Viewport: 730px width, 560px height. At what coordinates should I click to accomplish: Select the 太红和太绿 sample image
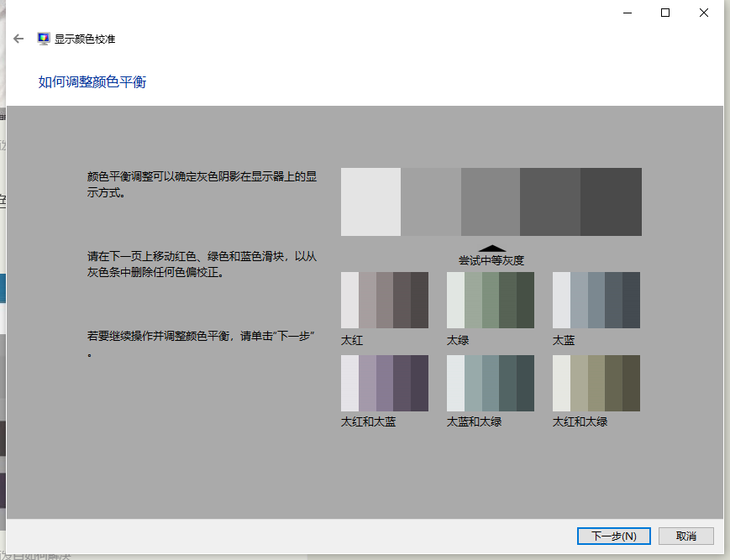click(x=596, y=383)
